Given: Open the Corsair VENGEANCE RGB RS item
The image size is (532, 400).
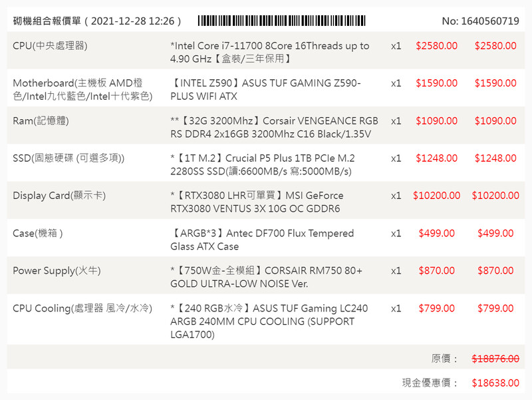Looking at the screenshot, I should tap(274, 126).
